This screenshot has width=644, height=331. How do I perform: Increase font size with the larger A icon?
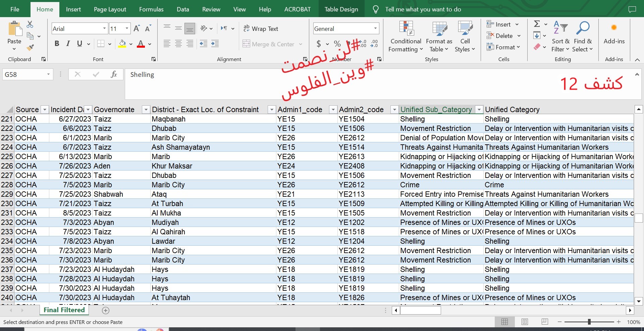(137, 29)
